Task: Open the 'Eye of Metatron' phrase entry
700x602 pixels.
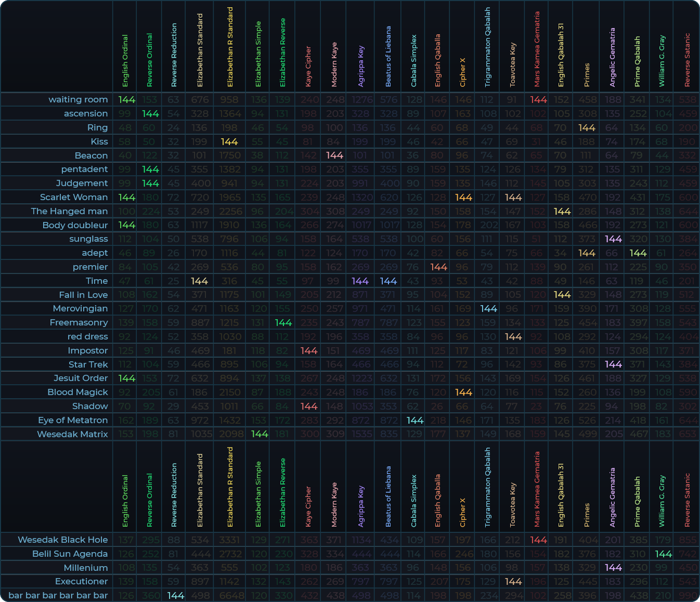Action: [73, 420]
